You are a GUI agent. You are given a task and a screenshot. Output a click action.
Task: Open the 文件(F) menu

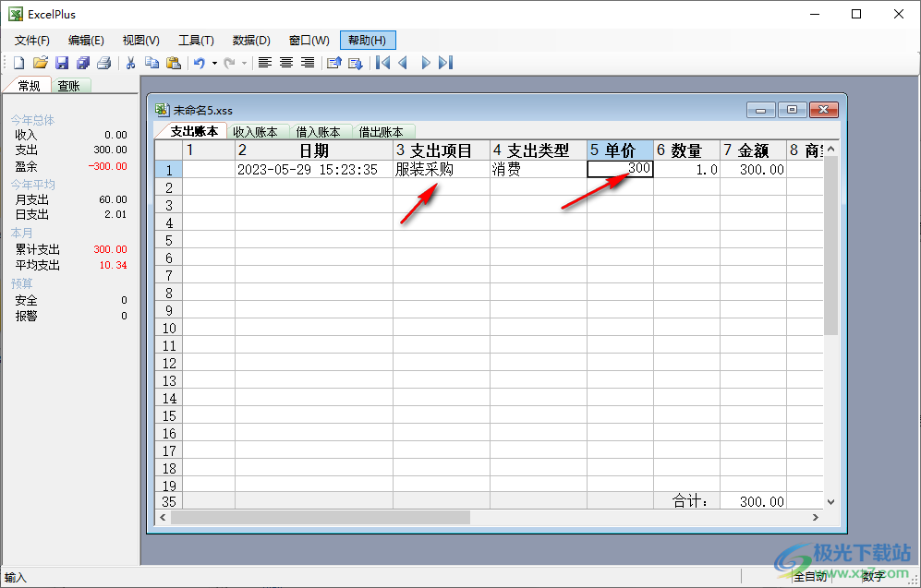[31, 41]
